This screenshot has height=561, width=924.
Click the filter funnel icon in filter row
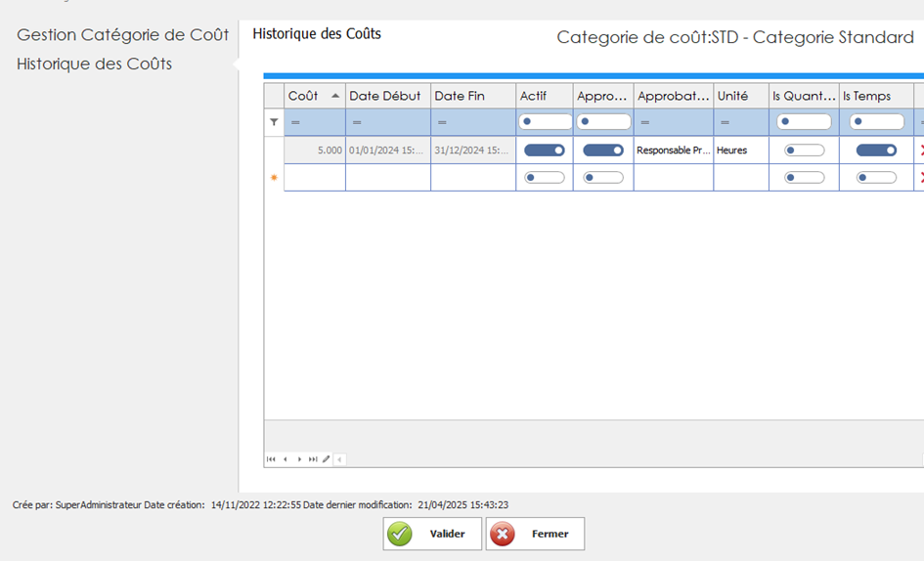tap(274, 122)
